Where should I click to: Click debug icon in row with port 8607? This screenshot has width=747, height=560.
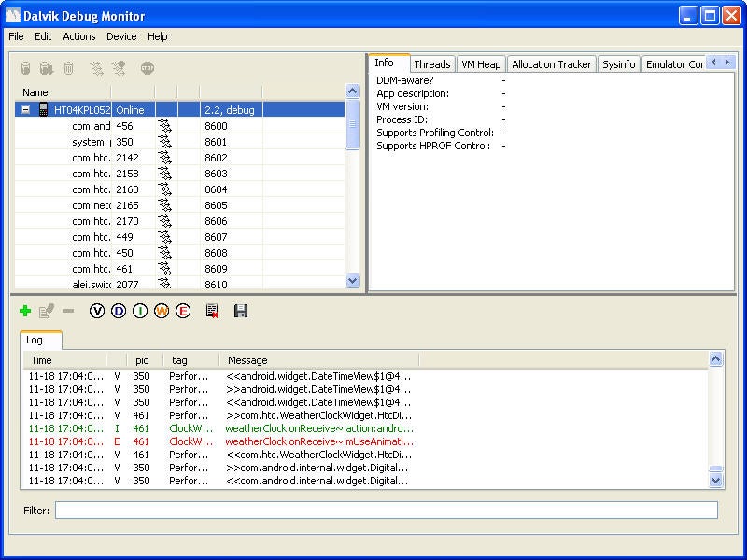165,237
